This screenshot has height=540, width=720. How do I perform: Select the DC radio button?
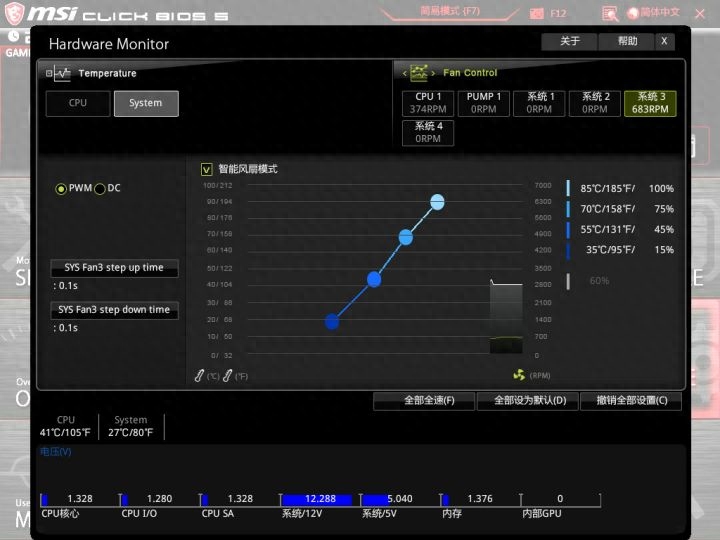tap(99, 189)
